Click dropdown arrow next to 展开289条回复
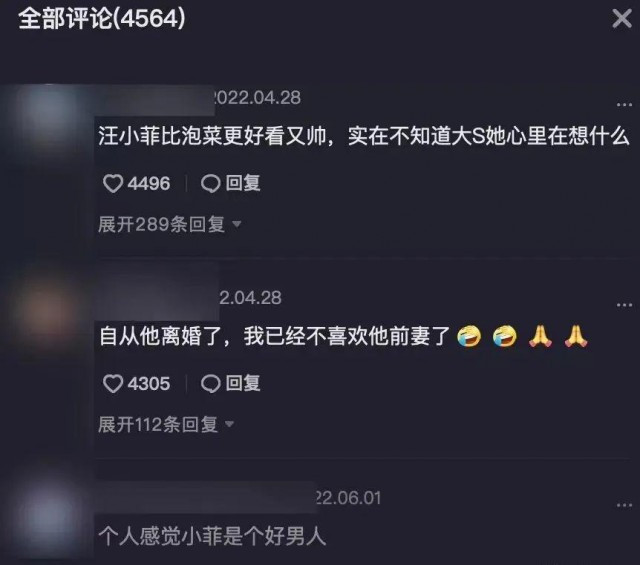The image size is (640, 565). click(x=236, y=224)
